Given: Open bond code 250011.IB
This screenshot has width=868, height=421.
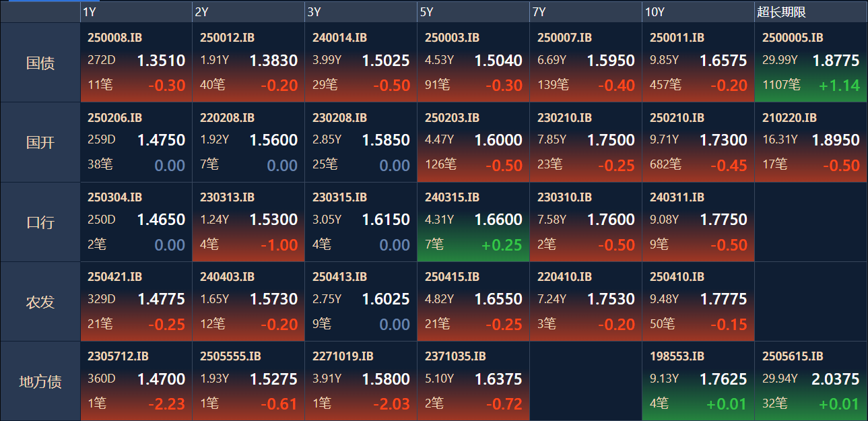Looking at the screenshot, I should pyautogui.click(x=677, y=38).
